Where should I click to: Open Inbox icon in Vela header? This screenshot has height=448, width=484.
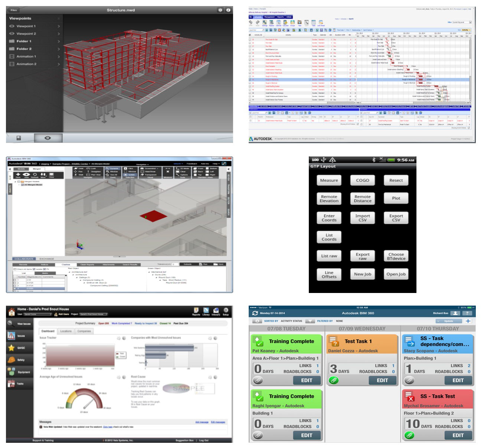click(x=216, y=312)
